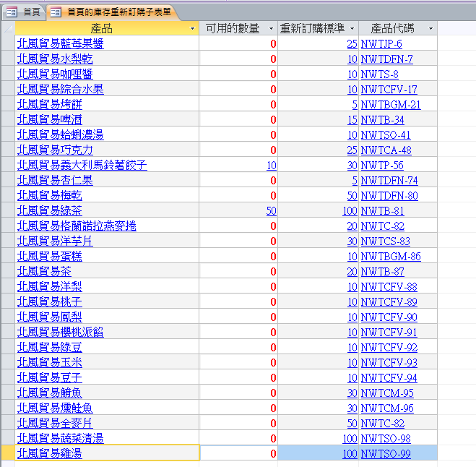Click reorder level 100 in 北風貿易雞湯 row
The image size is (476, 467).
tap(350, 454)
